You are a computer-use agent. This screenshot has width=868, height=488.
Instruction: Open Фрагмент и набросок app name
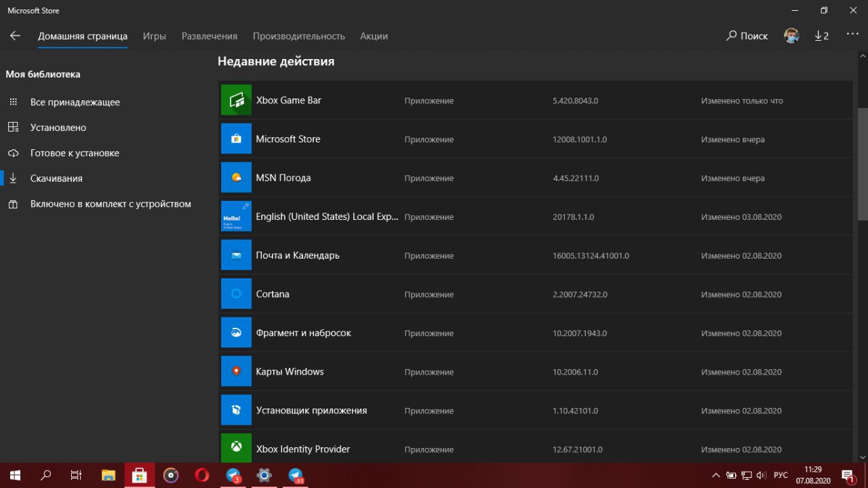[x=303, y=333]
